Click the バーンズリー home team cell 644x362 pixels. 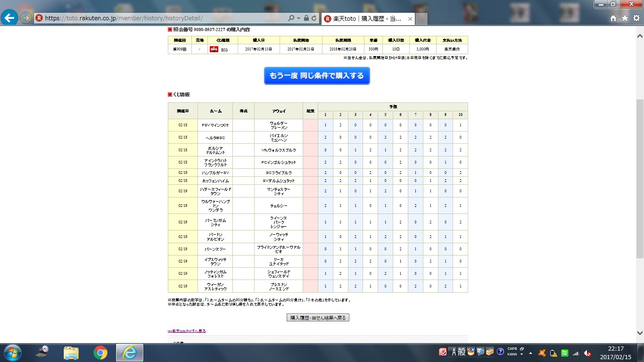point(215,249)
